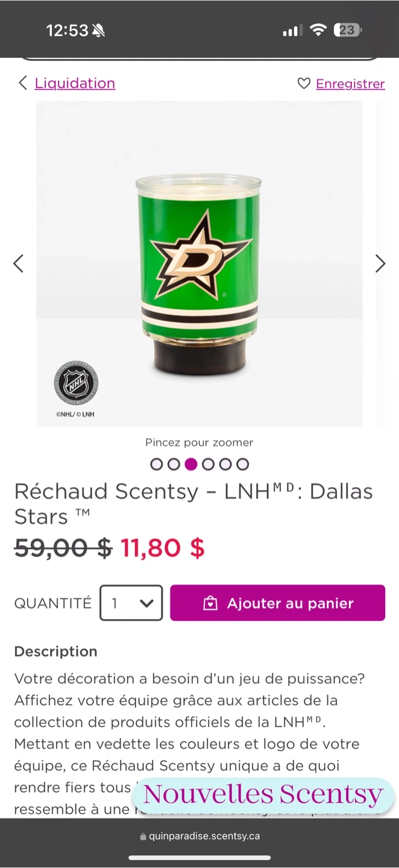Tap the shopping bag icon in cart button
Image resolution: width=399 pixels, height=868 pixels.
(210, 603)
